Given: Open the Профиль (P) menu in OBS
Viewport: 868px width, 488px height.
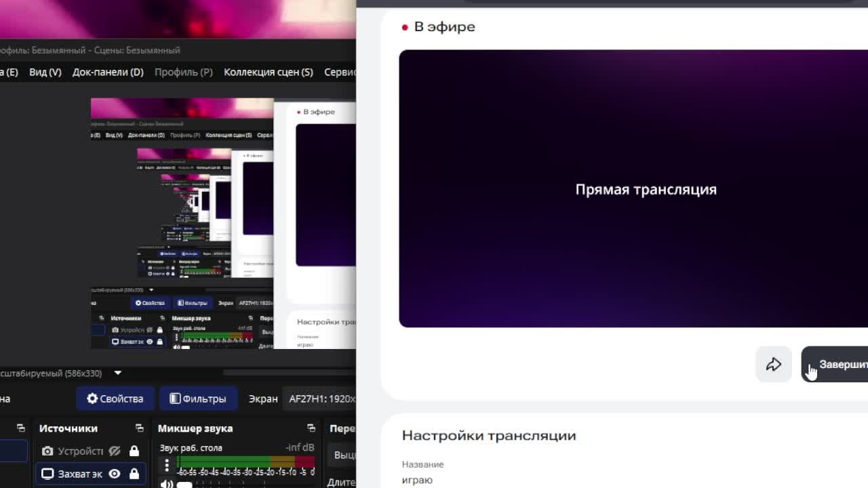Looking at the screenshot, I should coord(183,72).
